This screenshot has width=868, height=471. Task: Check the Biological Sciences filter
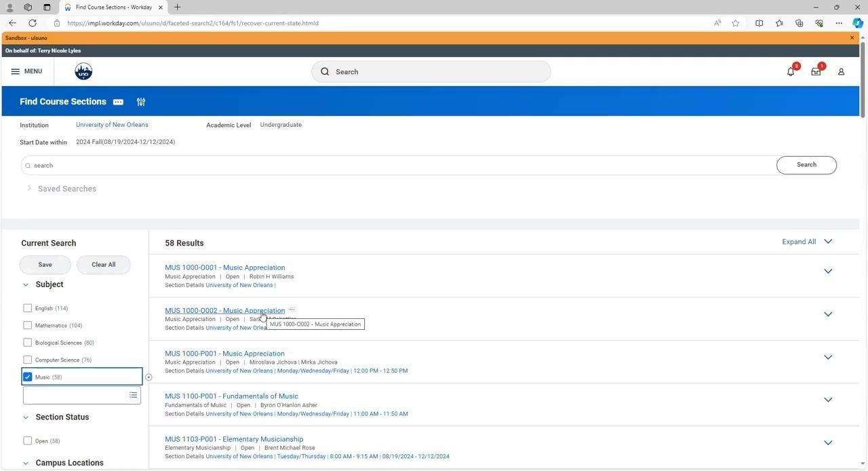(x=28, y=343)
